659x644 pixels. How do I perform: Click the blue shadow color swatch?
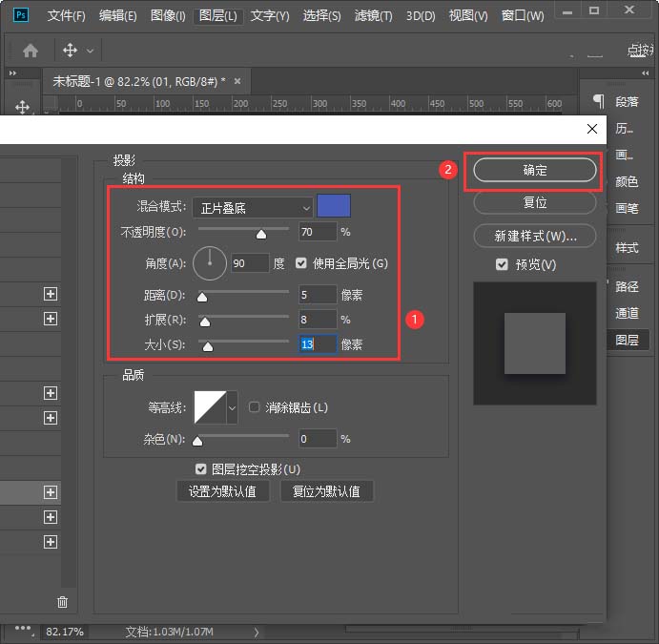[x=334, y=206]
